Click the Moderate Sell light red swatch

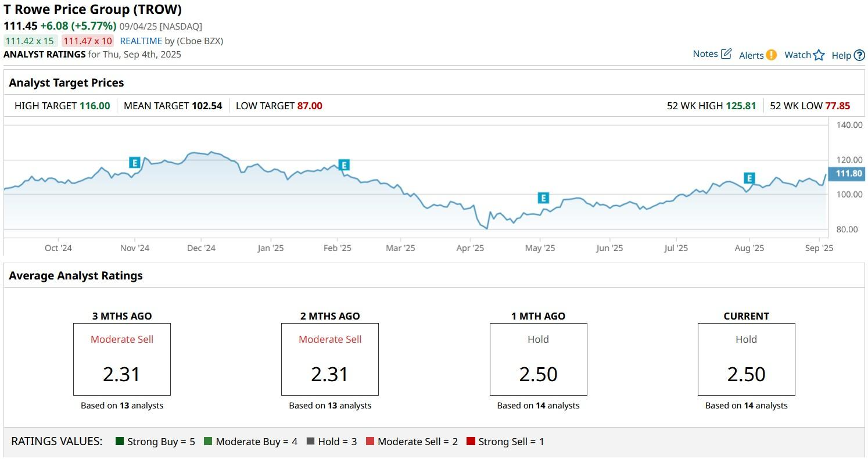click(370, 441)
